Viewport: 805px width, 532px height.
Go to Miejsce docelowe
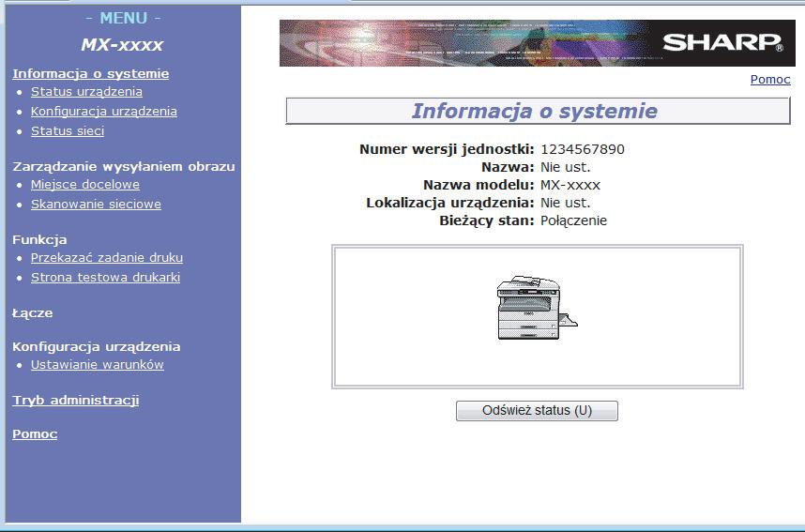point(85,184)
